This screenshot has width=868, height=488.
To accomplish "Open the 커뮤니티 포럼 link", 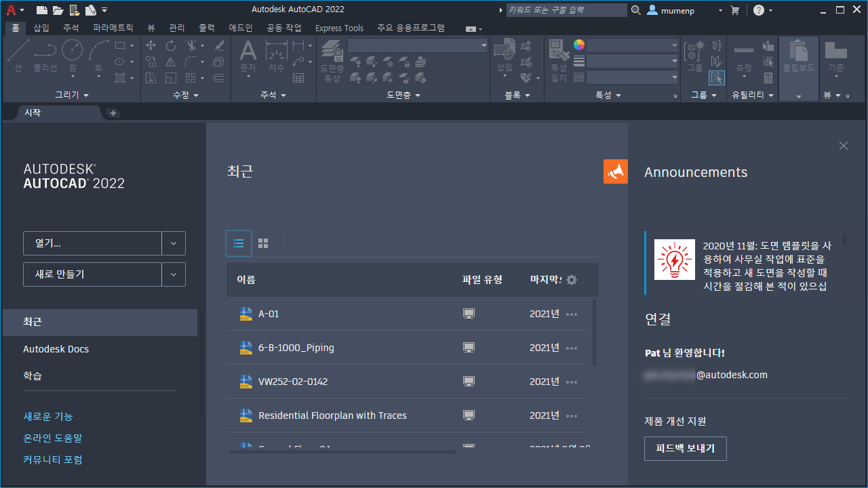I will click(53, 460).
